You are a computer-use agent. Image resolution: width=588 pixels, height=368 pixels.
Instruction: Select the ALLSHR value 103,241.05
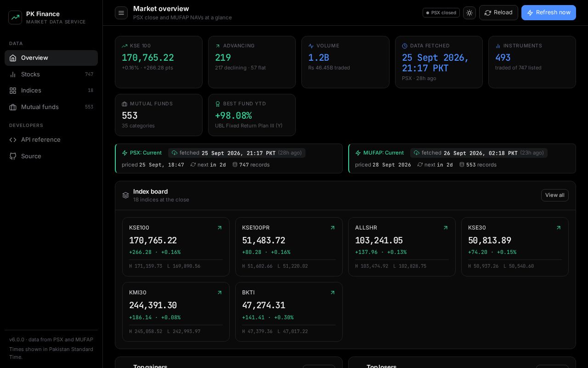[379, 241]
